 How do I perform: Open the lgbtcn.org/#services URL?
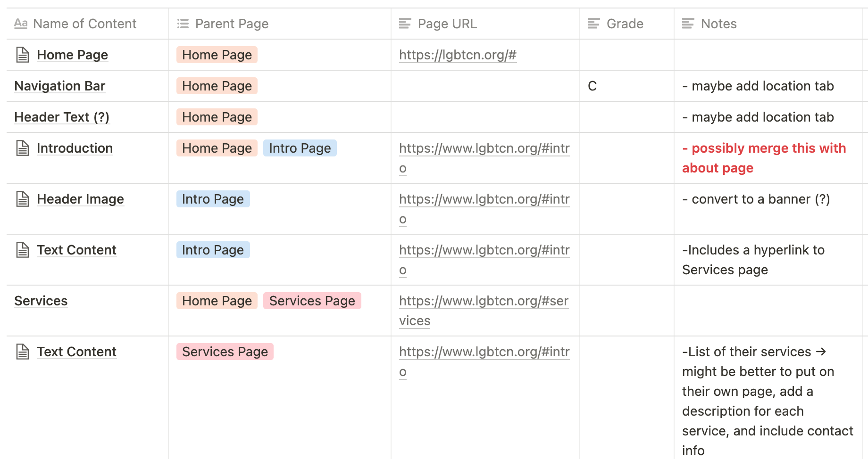click(484, 311)
